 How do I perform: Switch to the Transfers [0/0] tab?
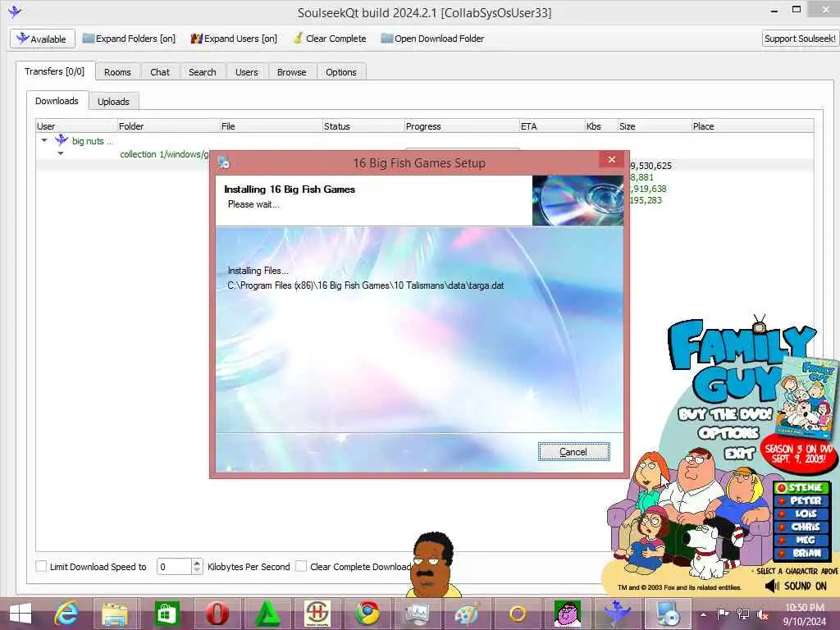click(55, 72)
